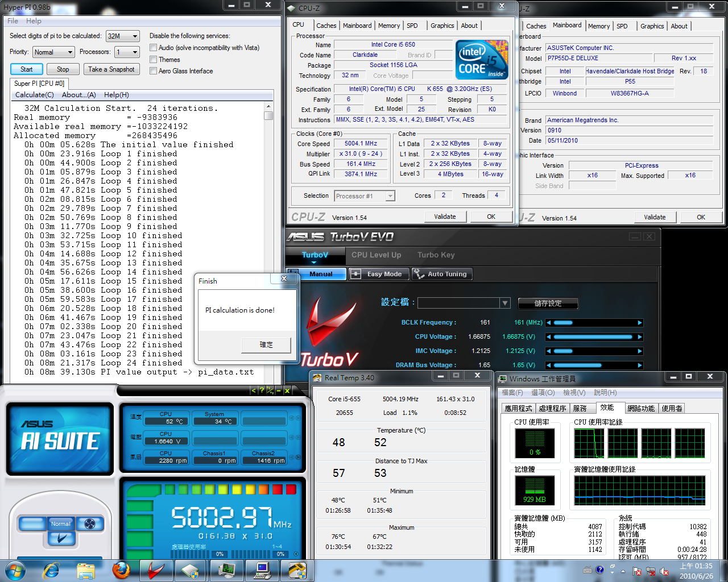
Task: Switch to Memory tab in front CPU-Z window
Action: tap(389, 26)
